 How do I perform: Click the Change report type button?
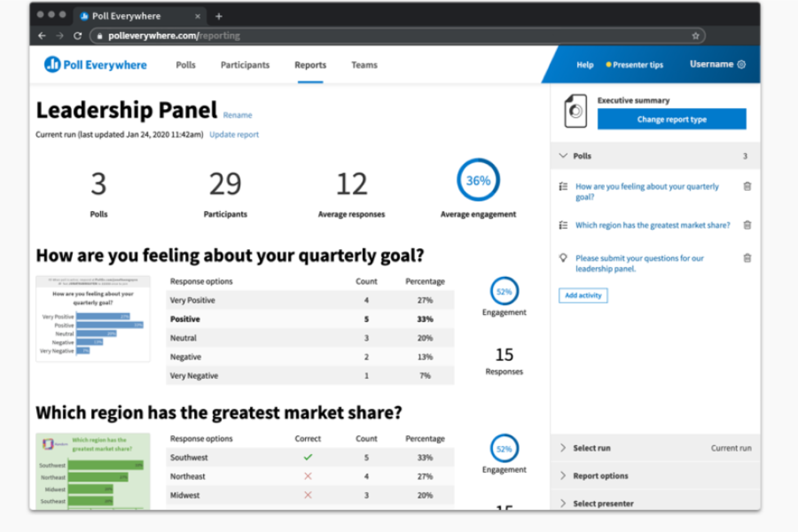click(672, 119)
